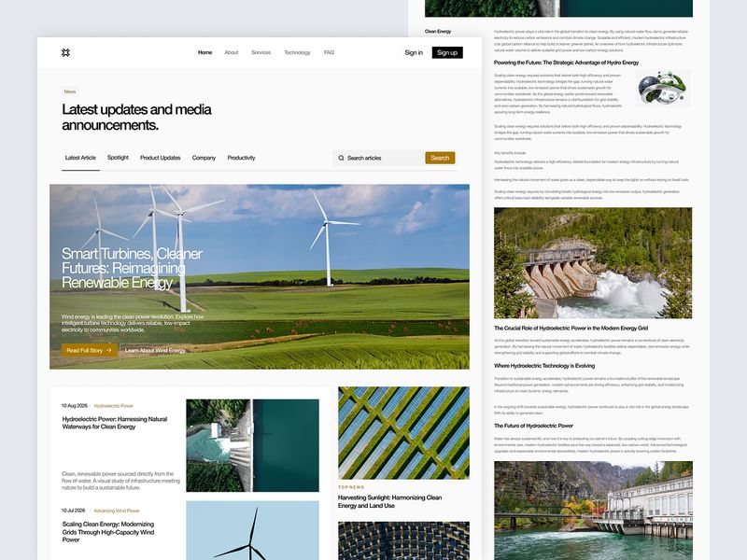Screen dimensions: 747x560
Task: Click Powering the Future heading in article
Action: tap(566, 63)
